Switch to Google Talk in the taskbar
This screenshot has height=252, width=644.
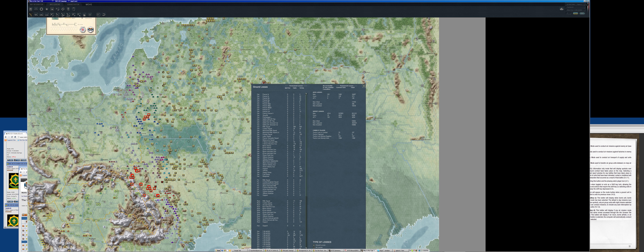239,251
